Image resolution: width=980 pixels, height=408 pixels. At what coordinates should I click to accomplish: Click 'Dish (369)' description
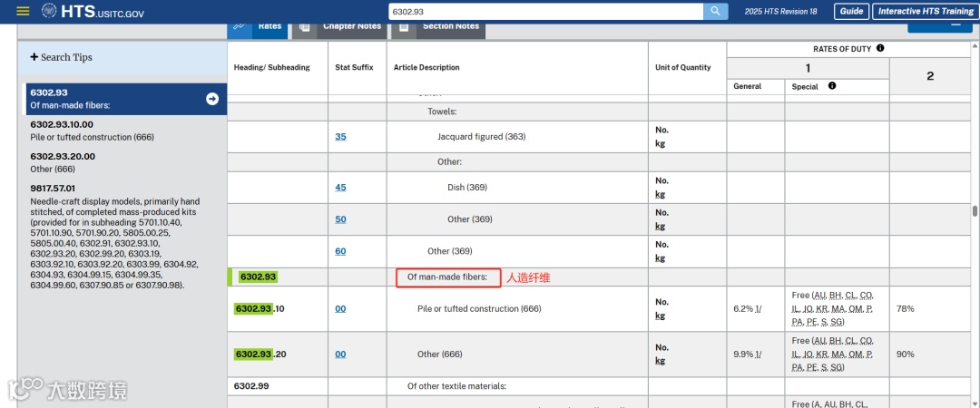467,188
